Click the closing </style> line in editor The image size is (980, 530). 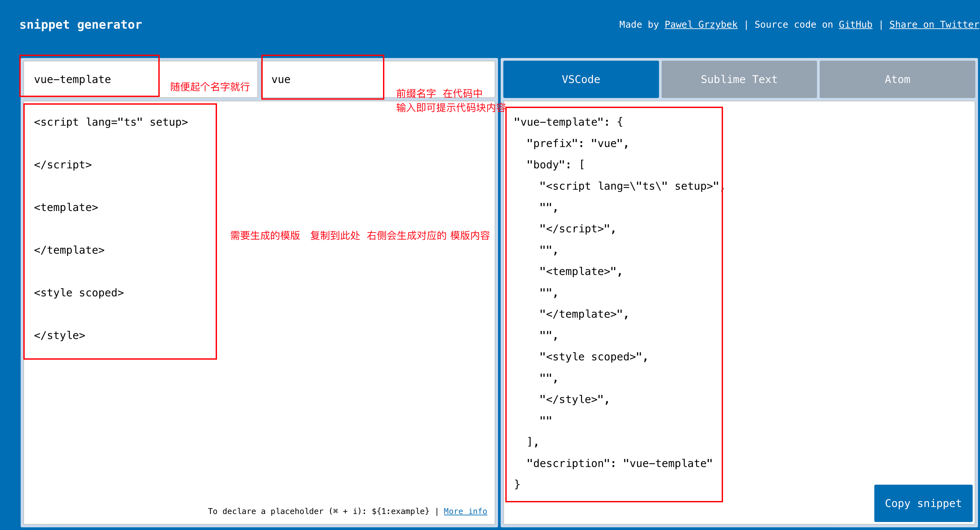pyautogui.click(x=60, y=335)
